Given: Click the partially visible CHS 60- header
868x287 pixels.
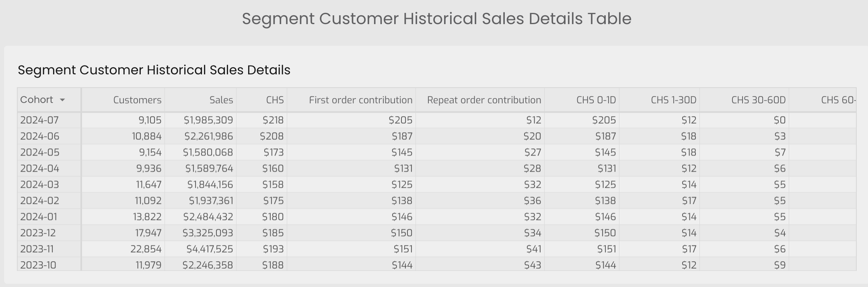Looking at the screenshot, I should pos(838,100).
